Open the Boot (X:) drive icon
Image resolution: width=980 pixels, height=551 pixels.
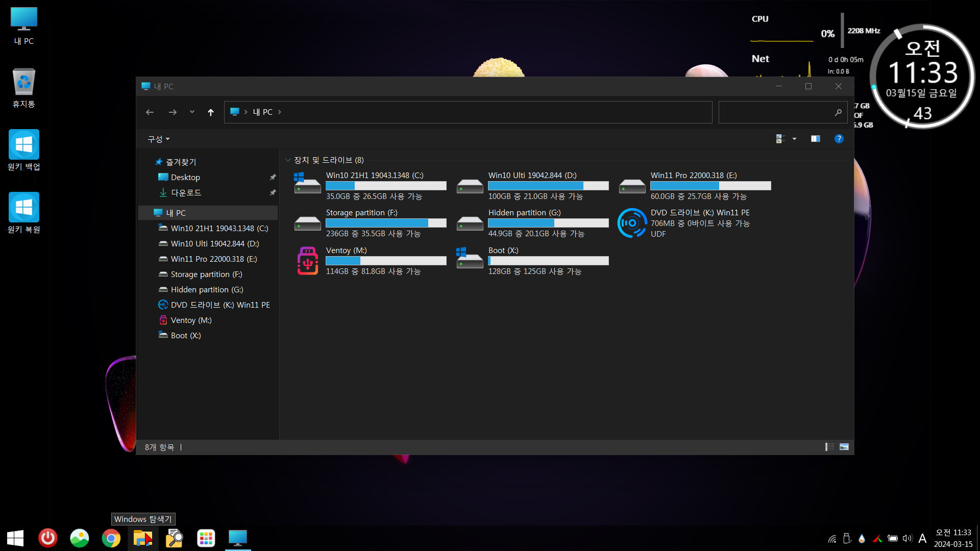(470, 258)
